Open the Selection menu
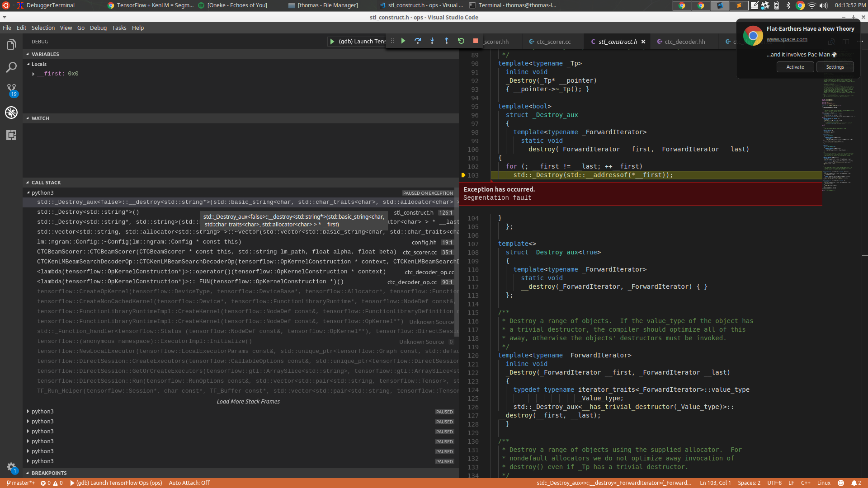The image size is (868, 488). click(x=43, y=28)
